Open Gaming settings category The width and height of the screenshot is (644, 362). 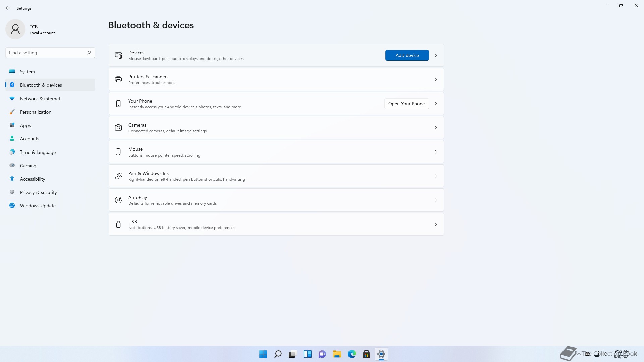tap(50, 166)
